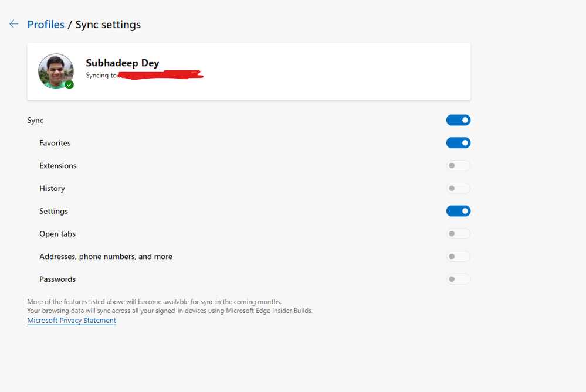
Task: Click the Extensions label
Action: coord(58,166)
